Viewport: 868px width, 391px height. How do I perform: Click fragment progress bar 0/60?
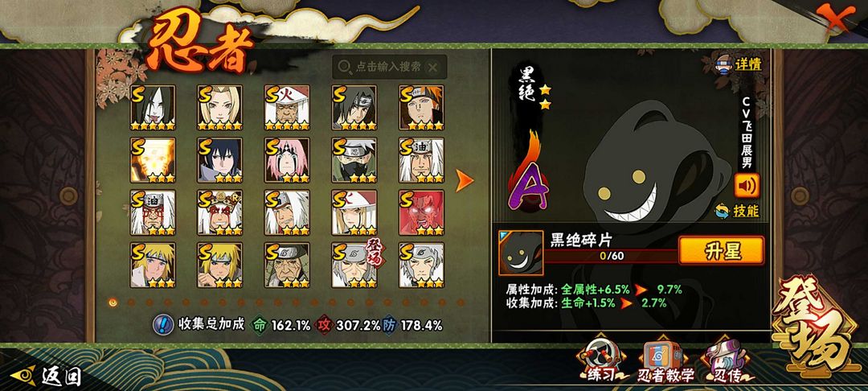click(611, 257)
